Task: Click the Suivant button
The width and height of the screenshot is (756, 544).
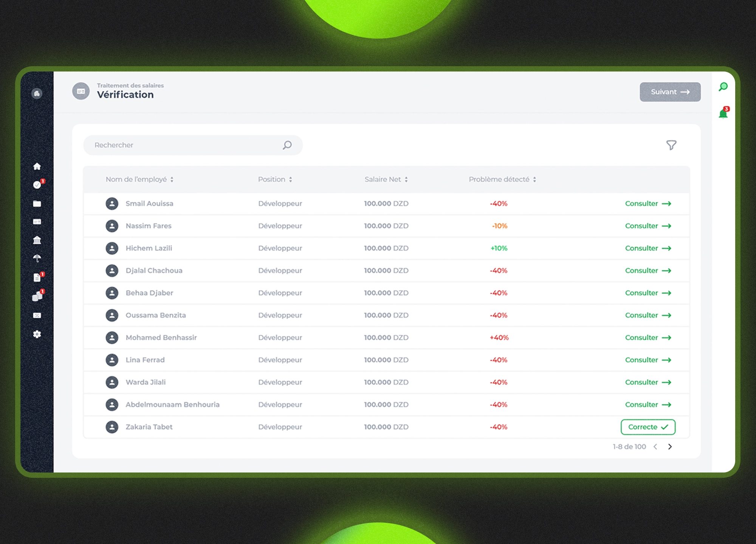Action: coord(670,92)
